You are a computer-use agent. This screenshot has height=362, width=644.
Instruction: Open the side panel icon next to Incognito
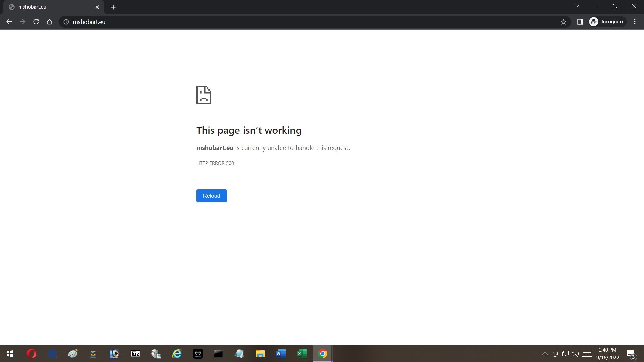pos(580,22)
